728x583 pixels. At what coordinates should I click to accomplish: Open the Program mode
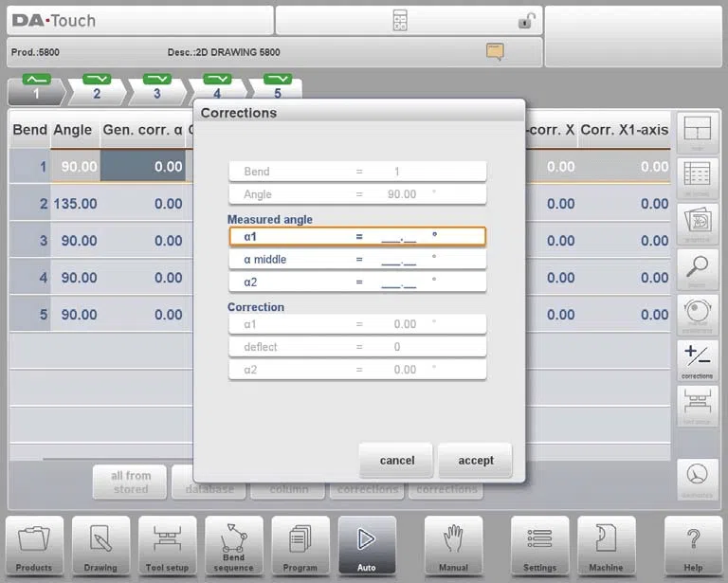(300, 546)
